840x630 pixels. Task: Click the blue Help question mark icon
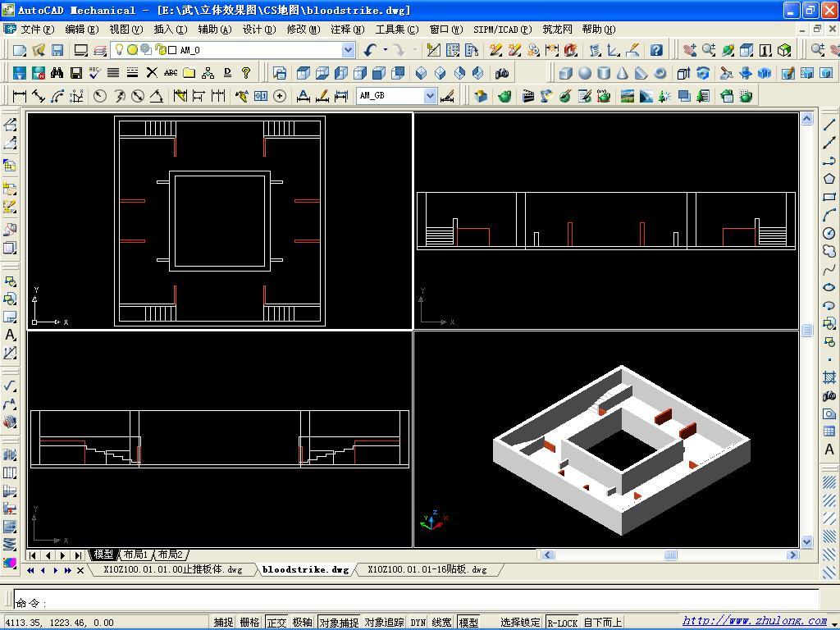[656, 50]
